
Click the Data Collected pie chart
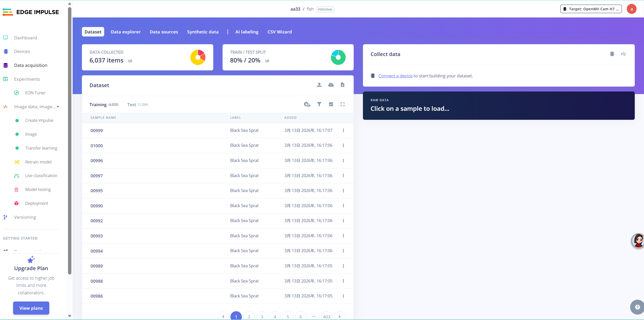pos(198,57)
